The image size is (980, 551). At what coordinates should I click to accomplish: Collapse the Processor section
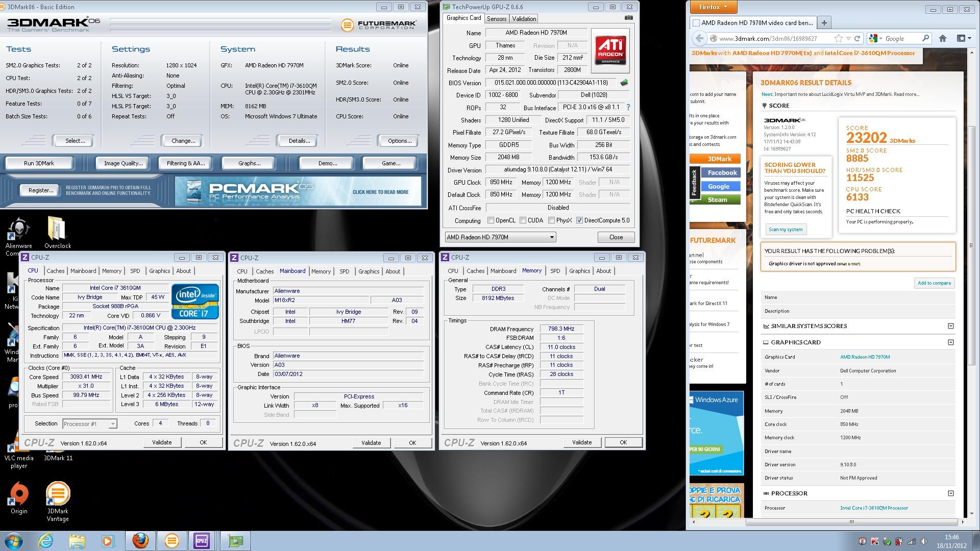[950, 493]
